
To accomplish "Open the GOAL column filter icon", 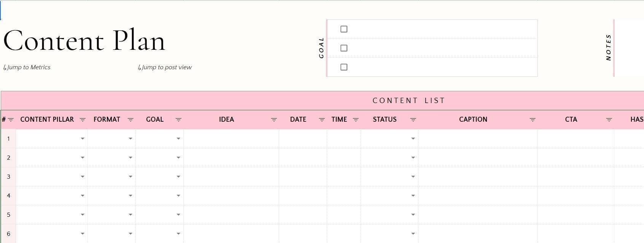I will pyautogui.click(x=178, y=120).
